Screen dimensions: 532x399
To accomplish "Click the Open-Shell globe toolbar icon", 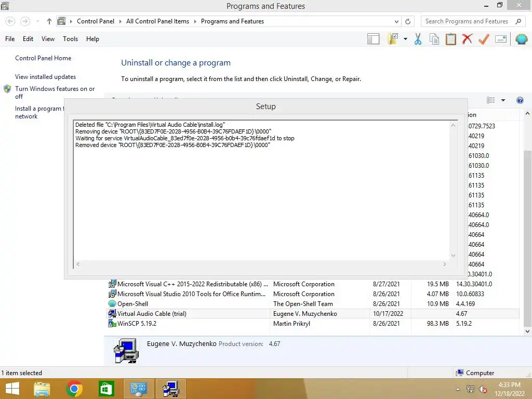I will point(522,39).
